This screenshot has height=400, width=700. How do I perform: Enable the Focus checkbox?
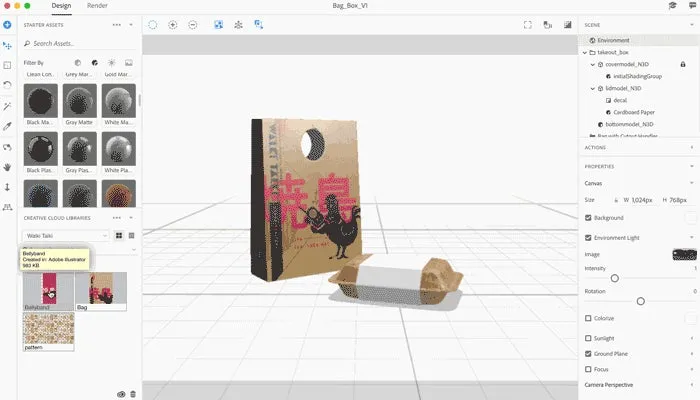click(x=588, y=369)
